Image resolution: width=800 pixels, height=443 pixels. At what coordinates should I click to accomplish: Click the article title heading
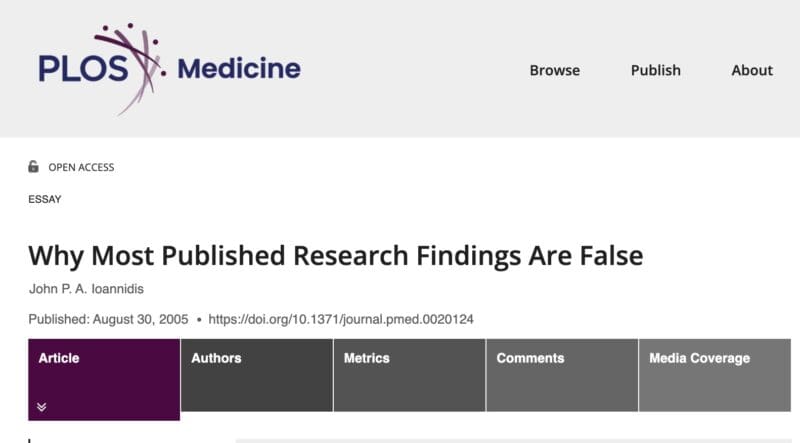pos(335,255)
